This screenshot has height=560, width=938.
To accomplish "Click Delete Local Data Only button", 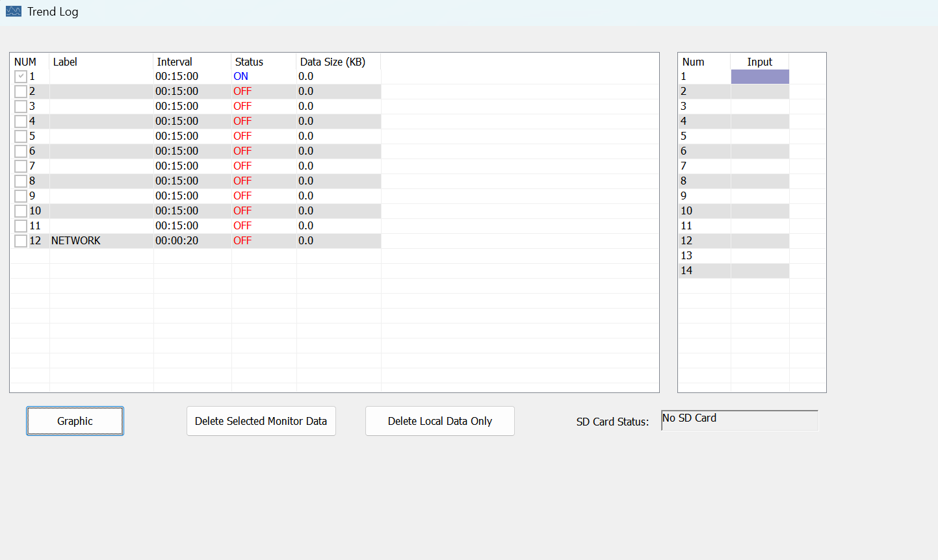I will [439, 421].
